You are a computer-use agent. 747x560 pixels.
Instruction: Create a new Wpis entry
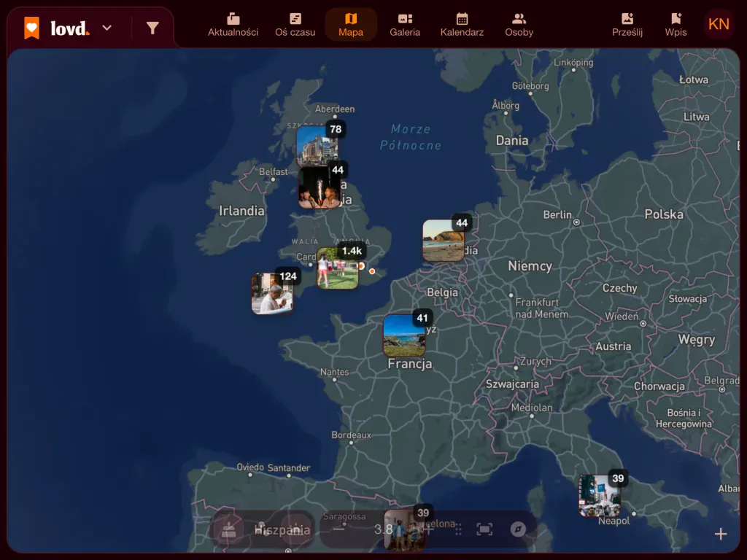(x=676, y=26)
